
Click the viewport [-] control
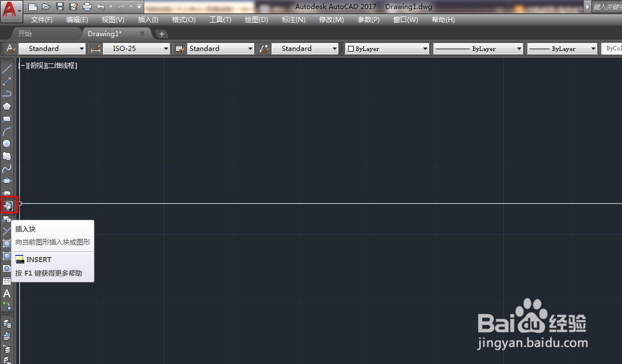pos(23,66)
